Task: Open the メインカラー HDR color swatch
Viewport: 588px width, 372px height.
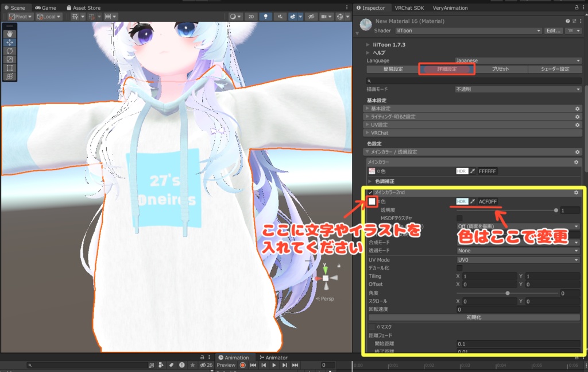Action: pyautogui.click(x=462, y=171)
